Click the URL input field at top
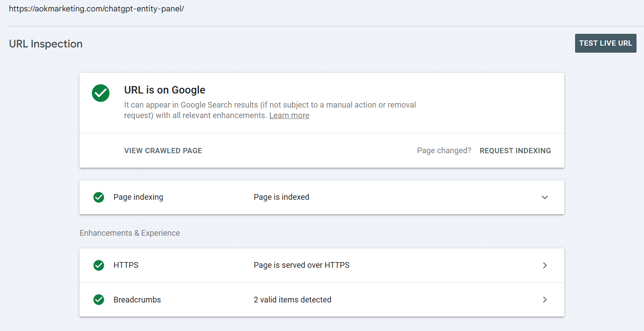The image size is (644, 331). (97, 8)
